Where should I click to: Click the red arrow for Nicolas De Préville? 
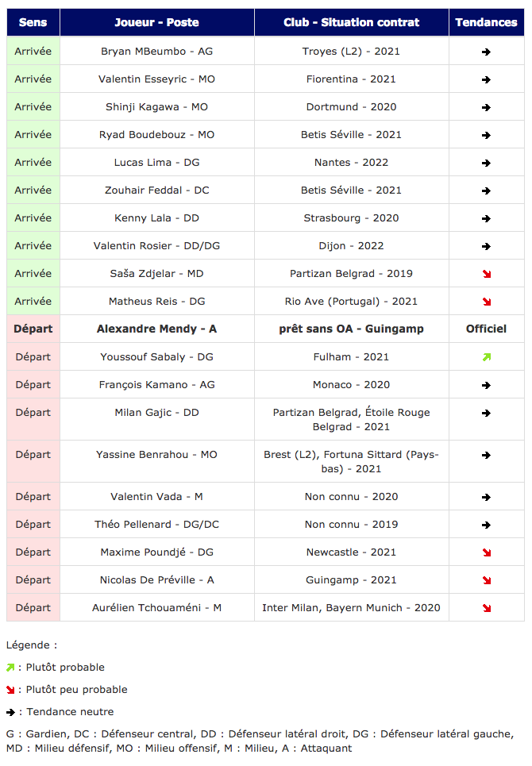click(x=487, y=580)
